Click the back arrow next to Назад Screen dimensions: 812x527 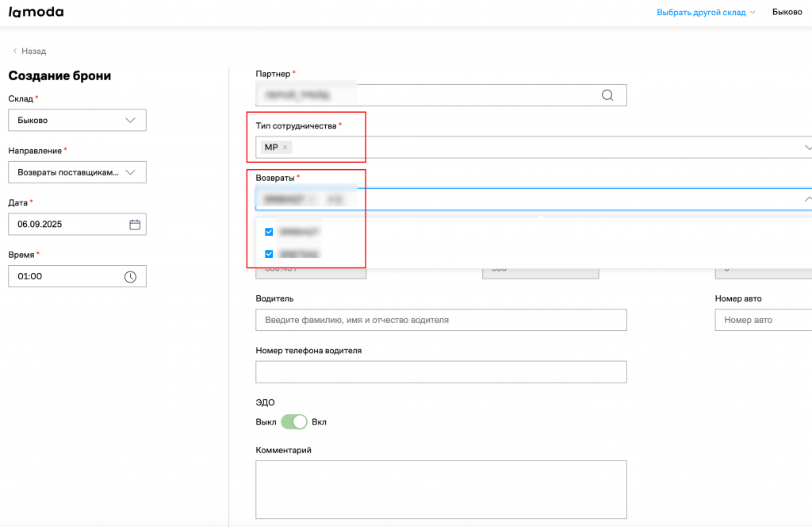click(14, 51)
